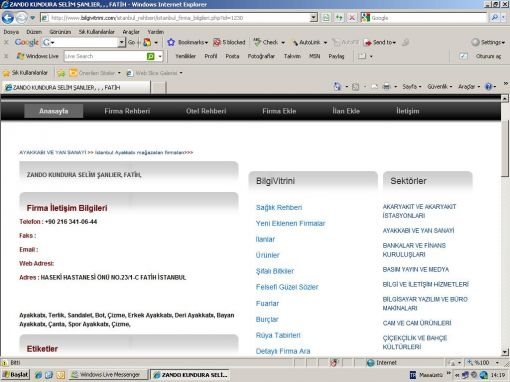Click the Stop loading X icon
The height and width of the screenshot is (382, 510).
(352, 18)
